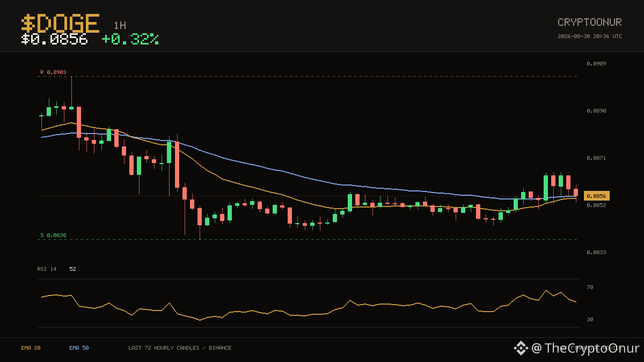Click the RSI value 52

(x=72, y=269)
